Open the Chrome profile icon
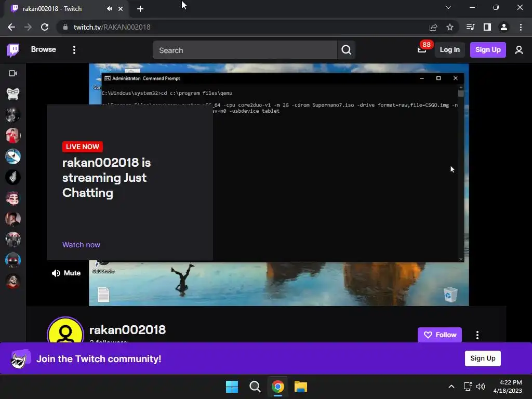This screenshot has height=399, width=532. [x=504, y=27]
